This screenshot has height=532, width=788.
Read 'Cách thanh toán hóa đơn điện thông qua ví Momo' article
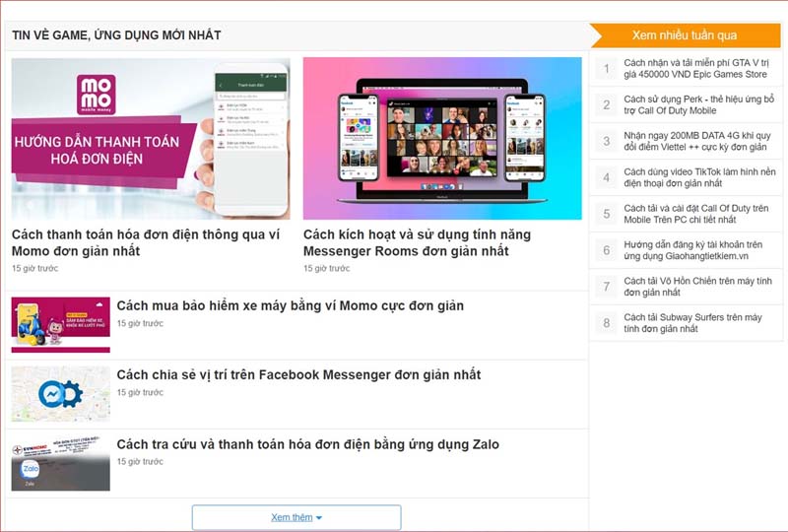pyautogui.click(x=146, y=242)
